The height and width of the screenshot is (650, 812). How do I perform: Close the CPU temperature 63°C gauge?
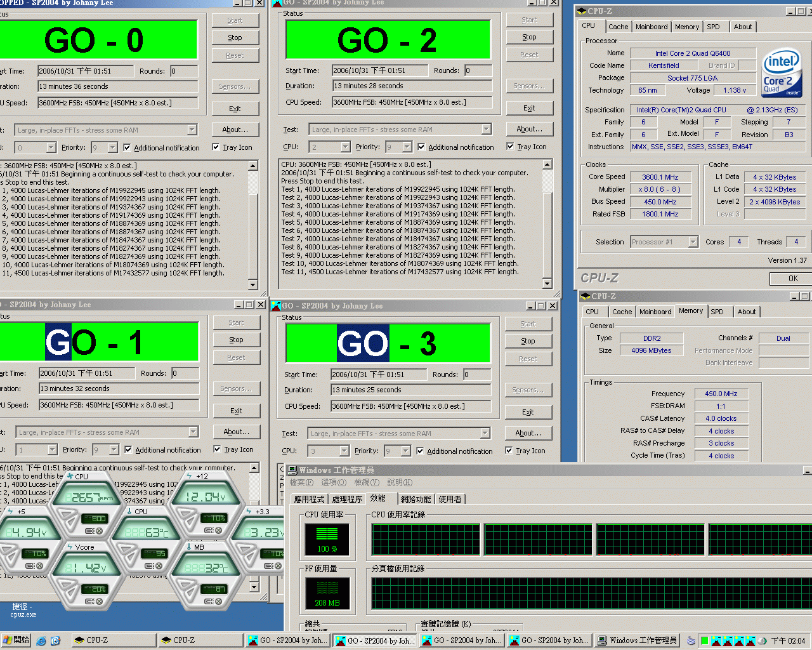(x=159, y=566)
